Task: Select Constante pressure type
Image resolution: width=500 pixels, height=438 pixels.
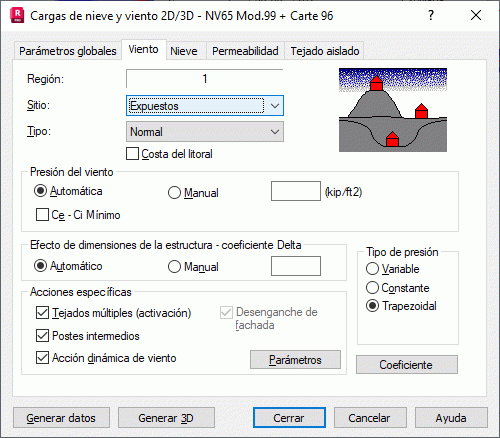Action: click(372, 288)
